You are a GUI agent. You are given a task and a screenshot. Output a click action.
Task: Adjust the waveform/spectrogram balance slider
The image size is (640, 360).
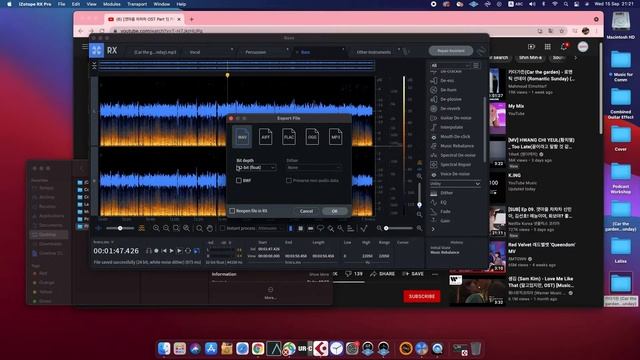click(x=120, y=228)
